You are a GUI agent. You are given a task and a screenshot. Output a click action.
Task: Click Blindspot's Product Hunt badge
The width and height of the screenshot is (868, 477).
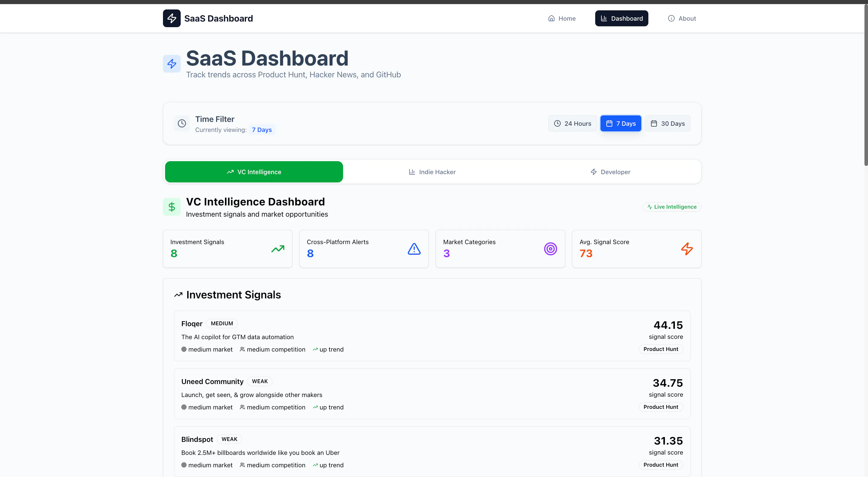point(661,465)
